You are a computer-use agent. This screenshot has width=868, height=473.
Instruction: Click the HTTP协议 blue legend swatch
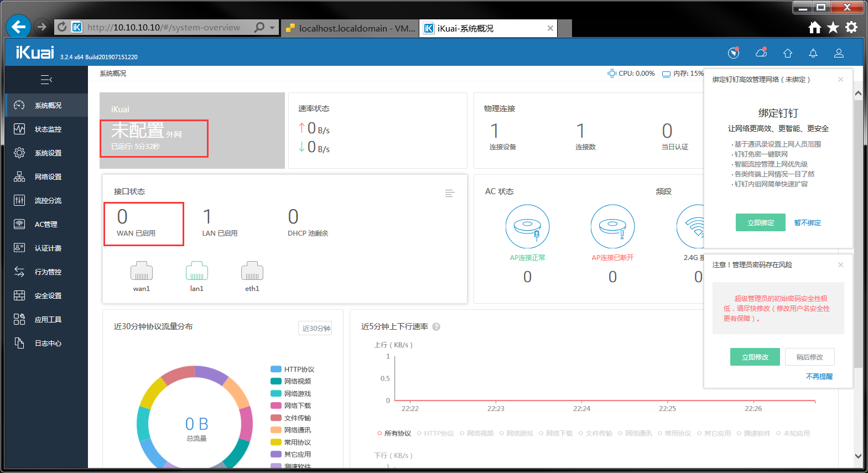tap(276, 369)
